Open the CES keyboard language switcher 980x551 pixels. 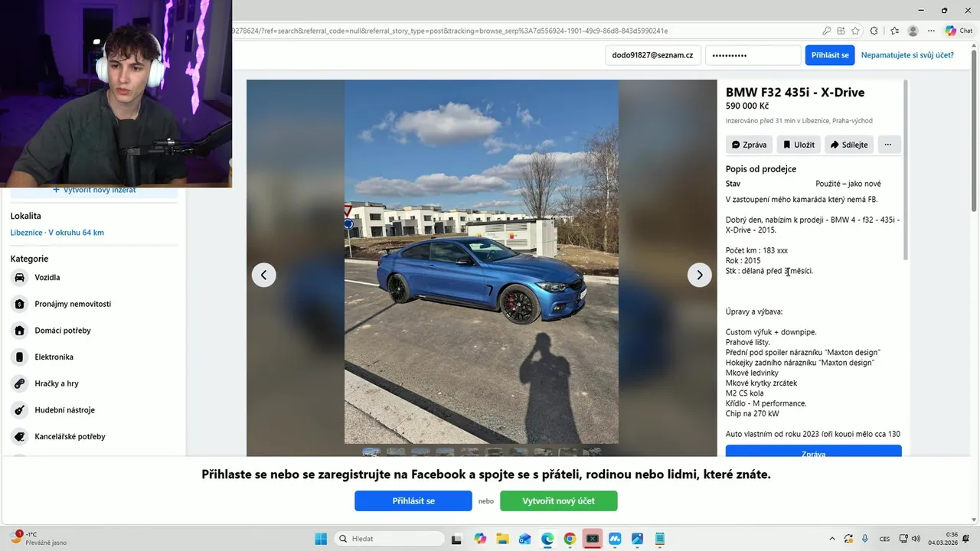884,539
